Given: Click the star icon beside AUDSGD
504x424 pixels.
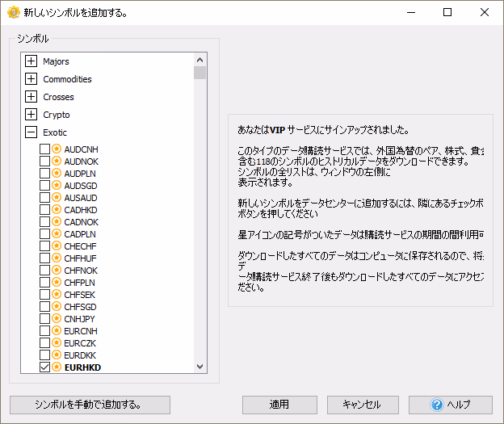Looking at the screenshot, I should (57, 186).
